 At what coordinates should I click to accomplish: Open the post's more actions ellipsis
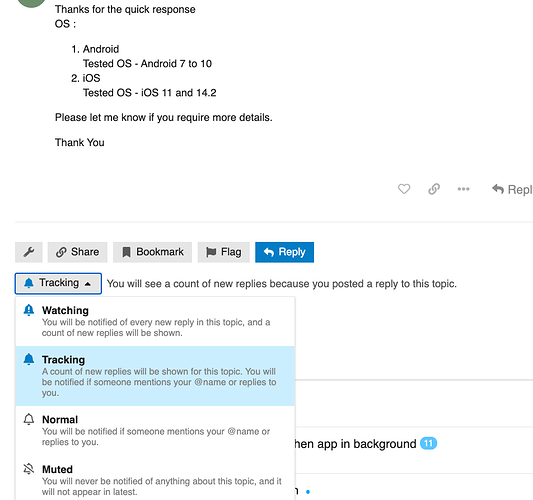coord(463,189)
